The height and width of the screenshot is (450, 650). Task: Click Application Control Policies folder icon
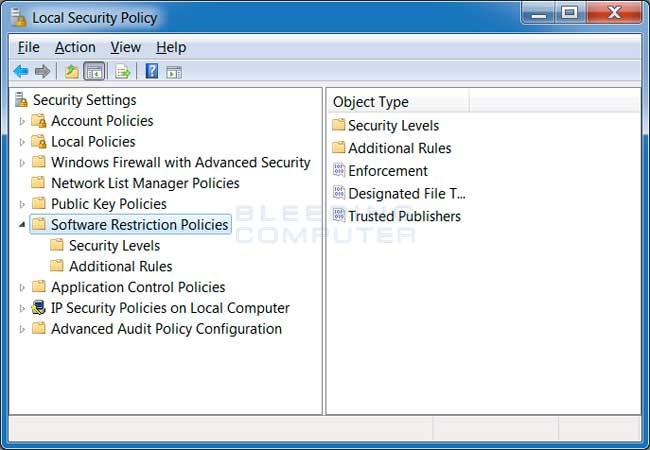pos(39,286)
